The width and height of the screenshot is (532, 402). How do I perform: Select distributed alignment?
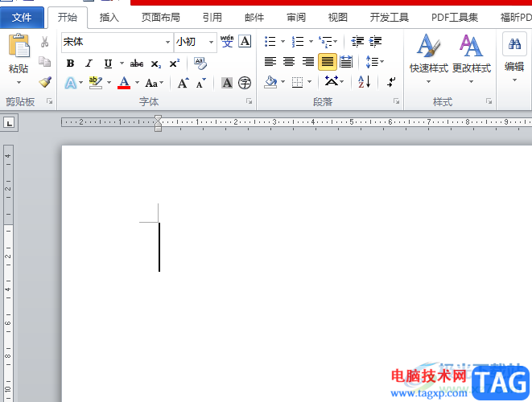[x=346, y=62]
